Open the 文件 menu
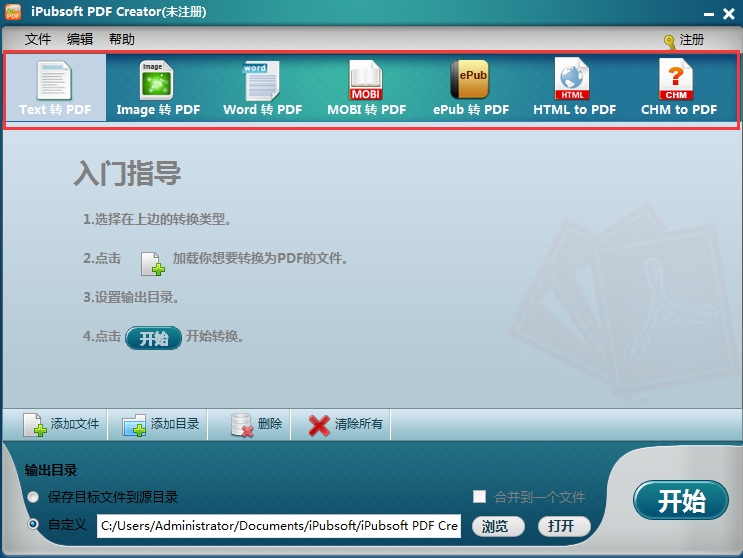The width and height of the screenshot is (743, 558). (x=38, y=39)
